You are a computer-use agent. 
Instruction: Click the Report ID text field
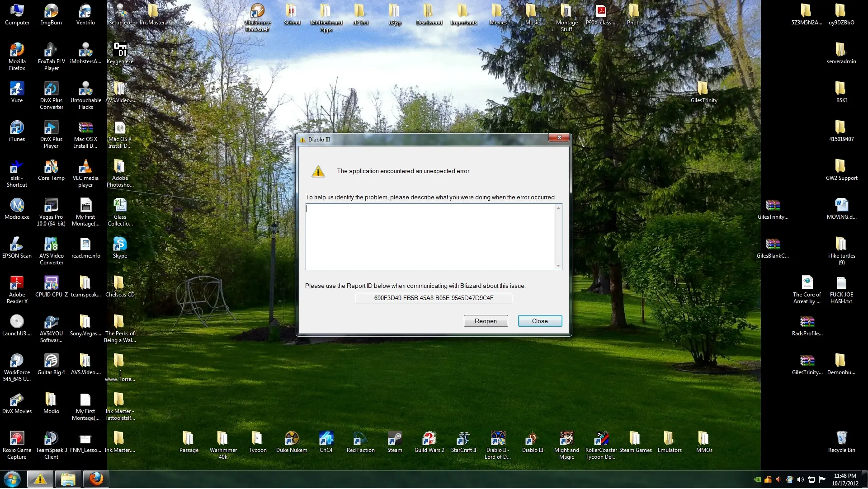coord(434,298)
